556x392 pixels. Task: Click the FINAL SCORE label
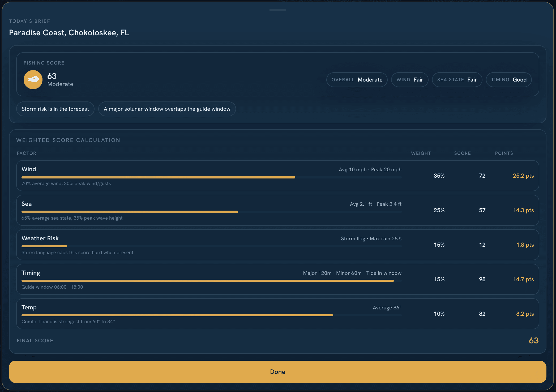[x=35, y=340]
